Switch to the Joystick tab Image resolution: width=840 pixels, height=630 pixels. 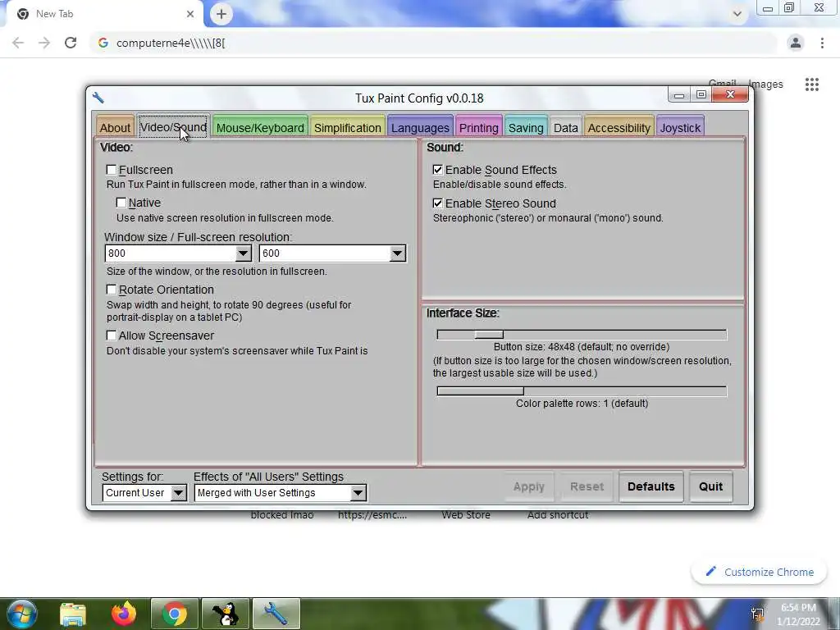[680, 127]
